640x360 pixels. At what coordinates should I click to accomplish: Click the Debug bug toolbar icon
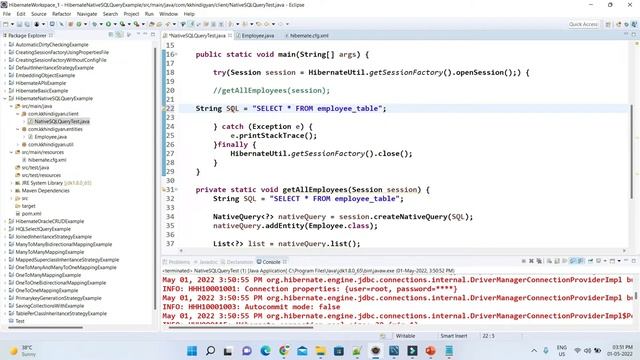point(94,24)
